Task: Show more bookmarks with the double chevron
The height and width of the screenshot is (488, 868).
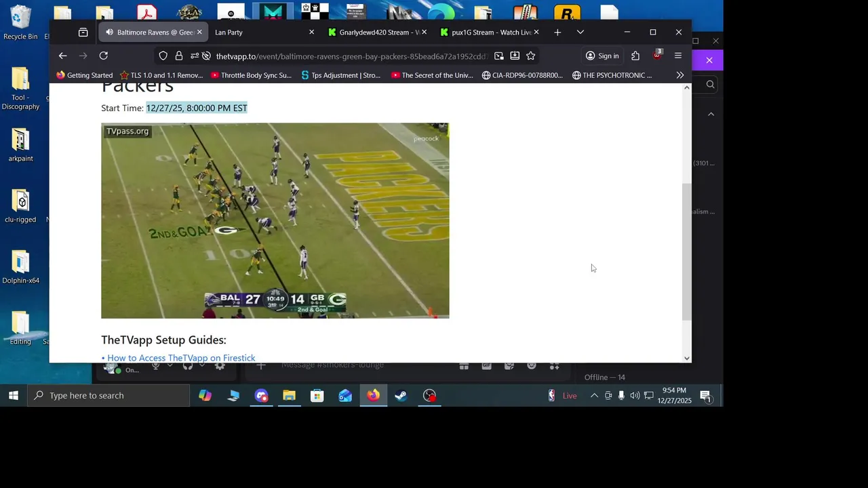Action: (679, 75)
